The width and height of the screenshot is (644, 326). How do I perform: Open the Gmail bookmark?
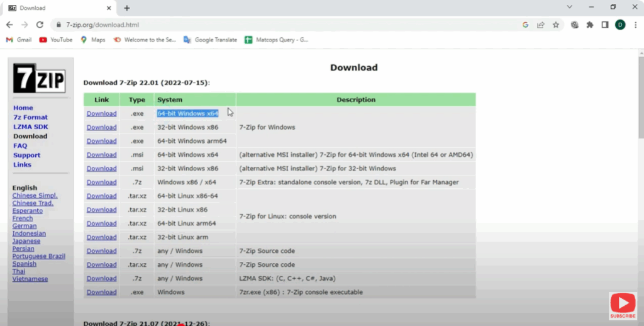click(19, 40)
